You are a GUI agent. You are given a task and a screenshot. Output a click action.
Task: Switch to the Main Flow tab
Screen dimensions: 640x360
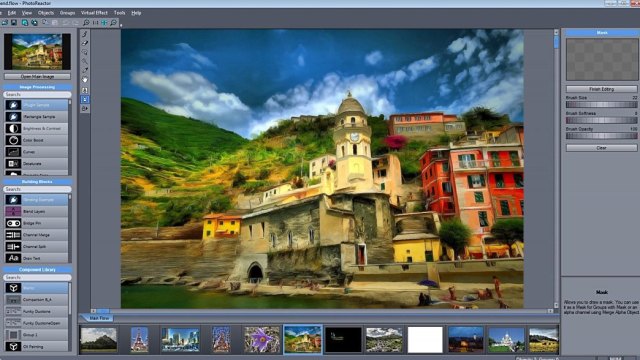[x=99, y=318]
